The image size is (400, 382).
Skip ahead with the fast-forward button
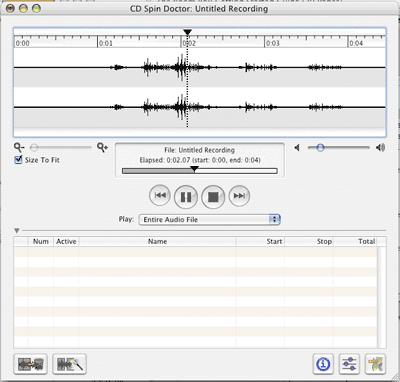239,196
